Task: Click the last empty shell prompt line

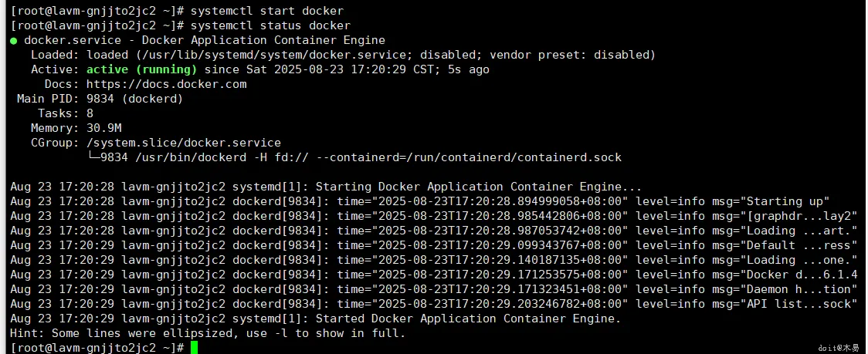Action: (97, 348)
